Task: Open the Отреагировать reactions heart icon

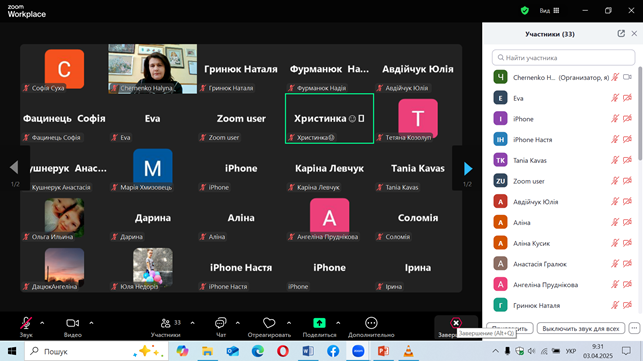Action: tap(269, 323)
